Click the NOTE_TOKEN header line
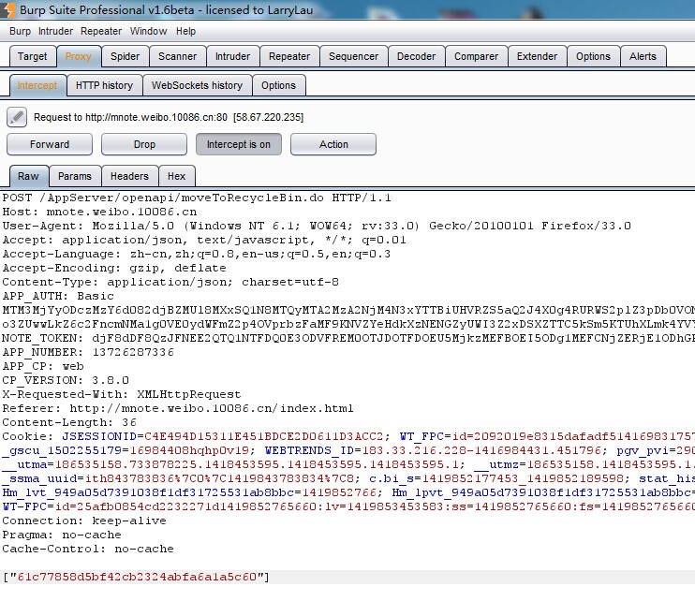The height and width of the screenshot is (616, 695). coord(348,338)
